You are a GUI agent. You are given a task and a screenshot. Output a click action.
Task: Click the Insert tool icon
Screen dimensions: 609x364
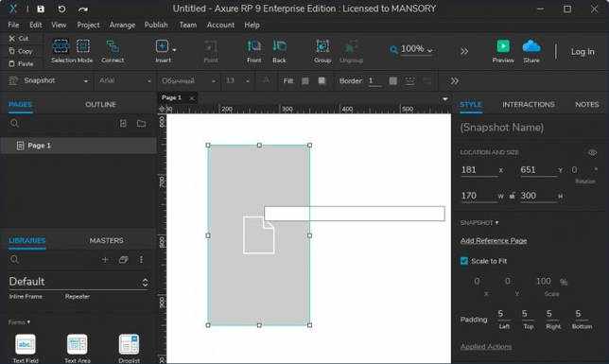point(162,46)
